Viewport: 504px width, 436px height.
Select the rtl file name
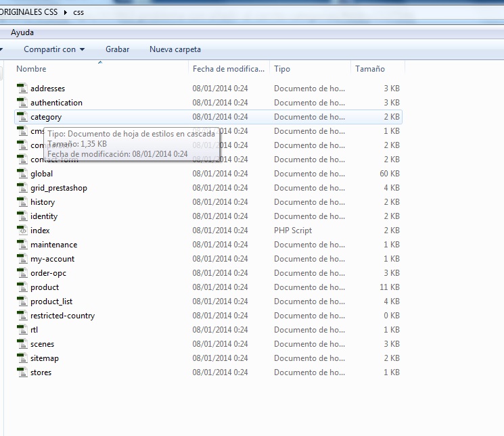(x=34, y=329)
